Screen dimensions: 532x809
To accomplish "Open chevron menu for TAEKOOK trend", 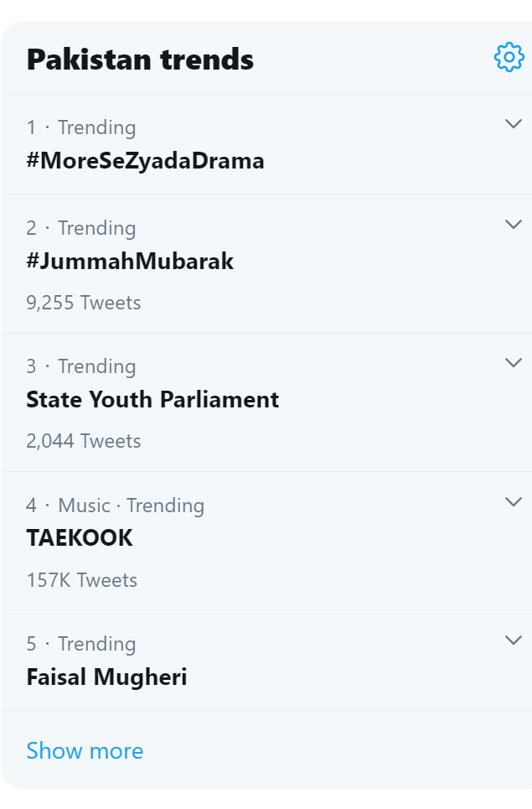I will 514,502.
